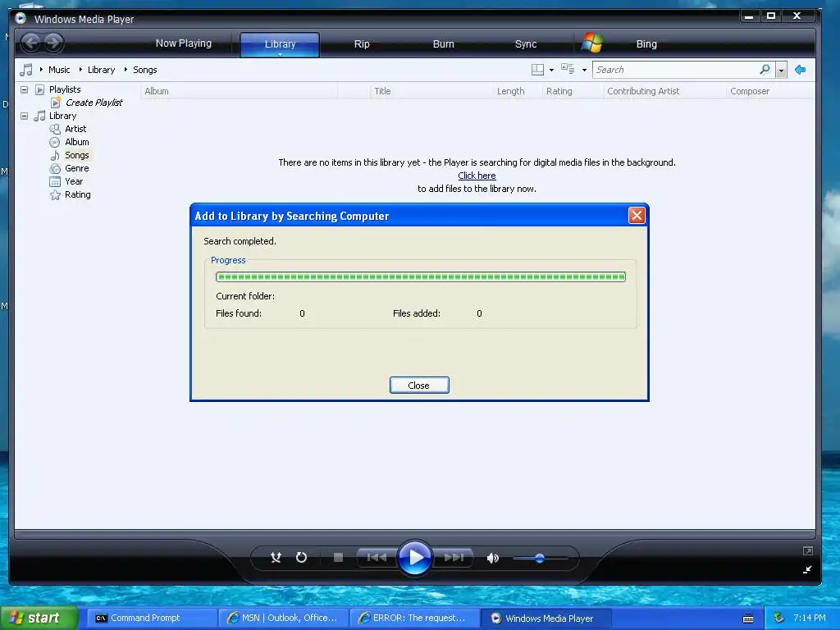Image resolution: width=840 pixels, height=630 pixels.
Task: Select Year in the library tree
Action: click(x=74, y=181)
